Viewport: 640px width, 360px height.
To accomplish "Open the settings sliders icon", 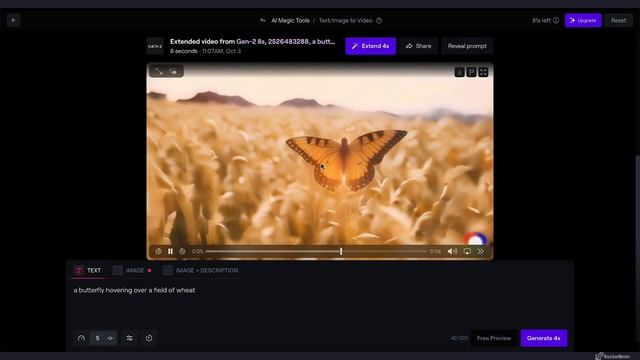I will [129, 338].
